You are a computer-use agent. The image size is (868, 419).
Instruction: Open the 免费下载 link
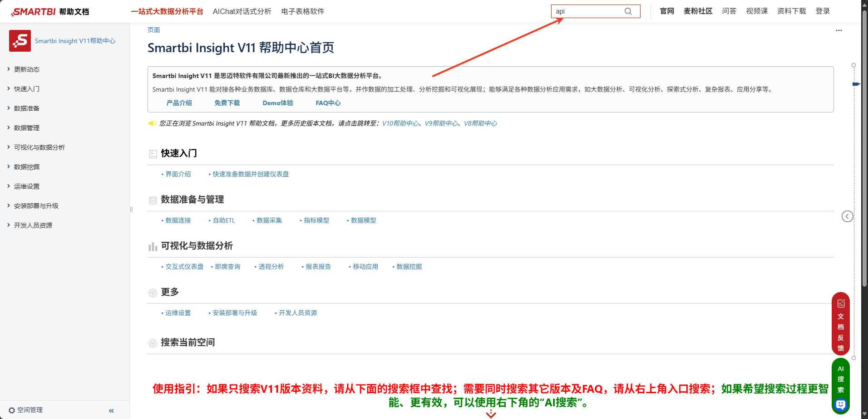pyautogui.click(x=227, y=103)
